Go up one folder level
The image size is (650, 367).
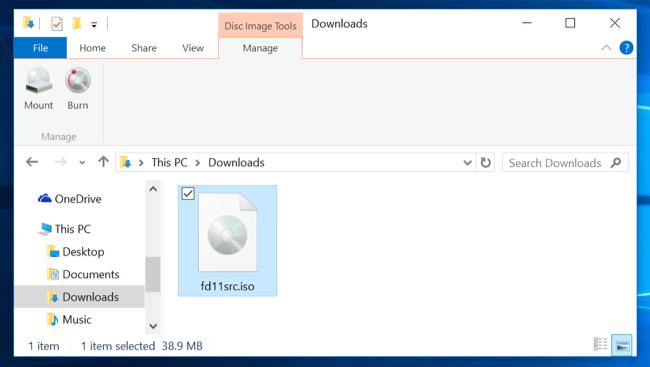(104, 162)
